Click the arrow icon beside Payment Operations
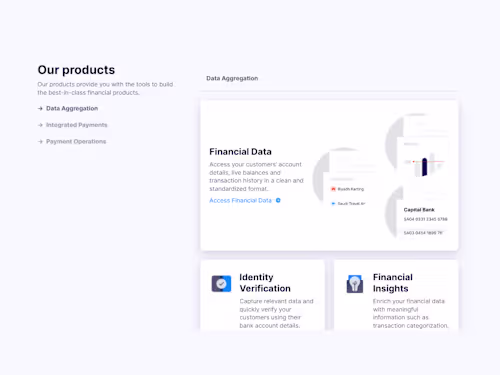 [x=40, y=142]
